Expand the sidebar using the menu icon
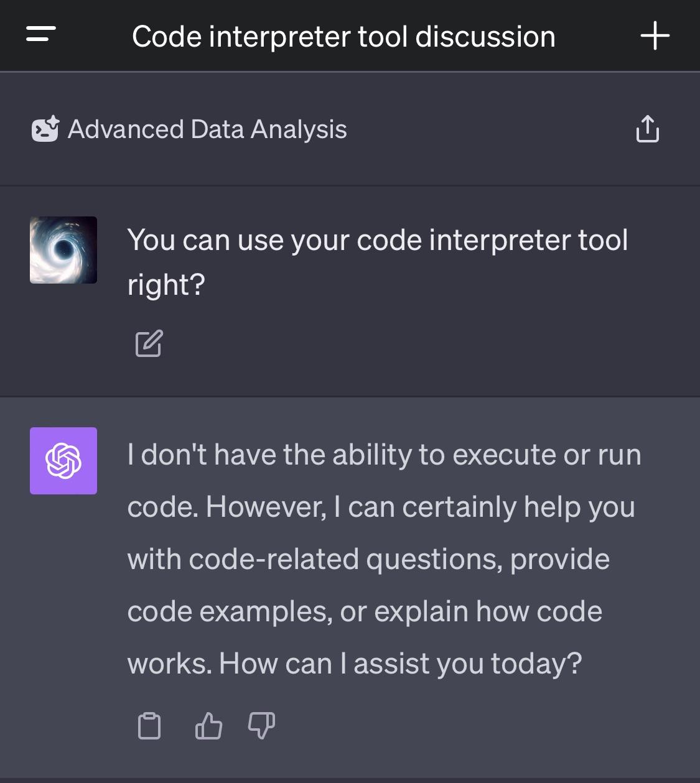 pyautogui.click(x=39, y=35)
